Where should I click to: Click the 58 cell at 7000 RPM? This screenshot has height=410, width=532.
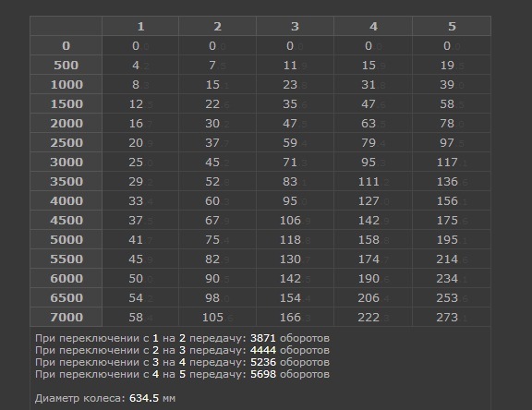pyautogui.click(x=140, y=318)
